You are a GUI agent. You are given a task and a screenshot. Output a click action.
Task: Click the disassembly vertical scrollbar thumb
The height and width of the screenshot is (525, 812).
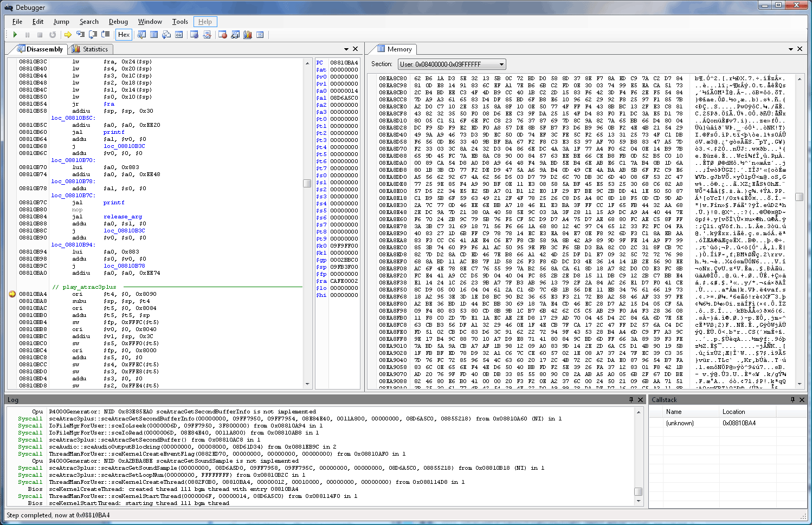click(x=307, y=183)
